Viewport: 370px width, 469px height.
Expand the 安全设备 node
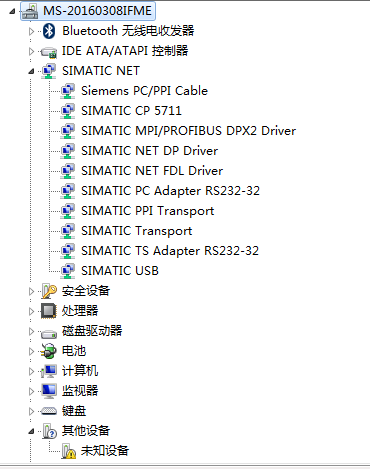tap(31, 291)
